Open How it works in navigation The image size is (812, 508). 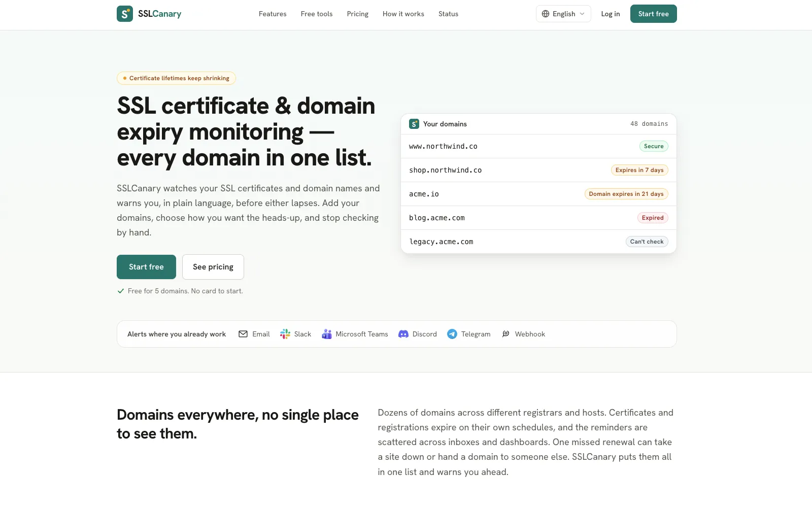point(403,14)
